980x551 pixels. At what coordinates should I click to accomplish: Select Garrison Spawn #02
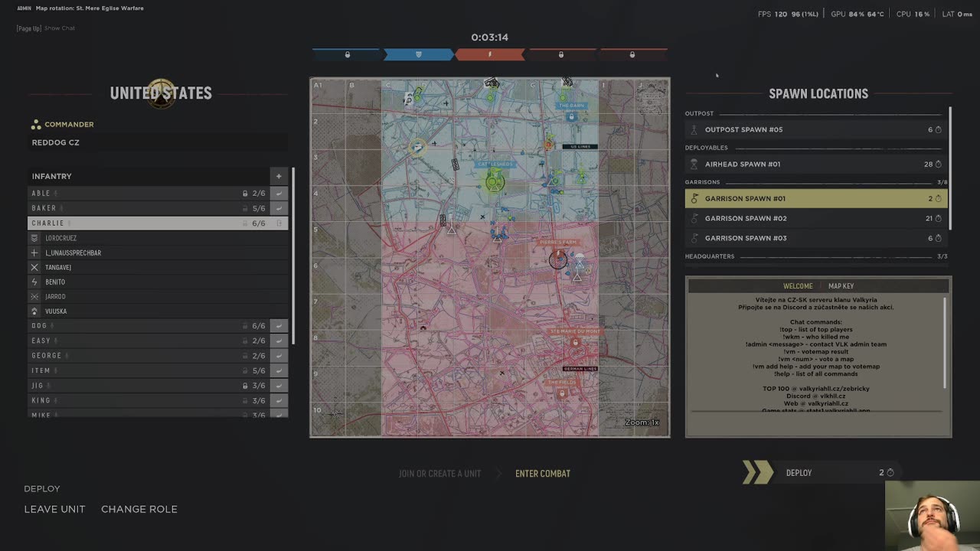pos(816,218)
